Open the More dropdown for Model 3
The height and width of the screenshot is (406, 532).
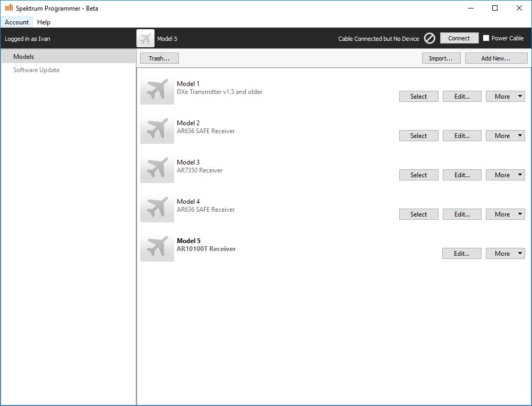[505, 175]
